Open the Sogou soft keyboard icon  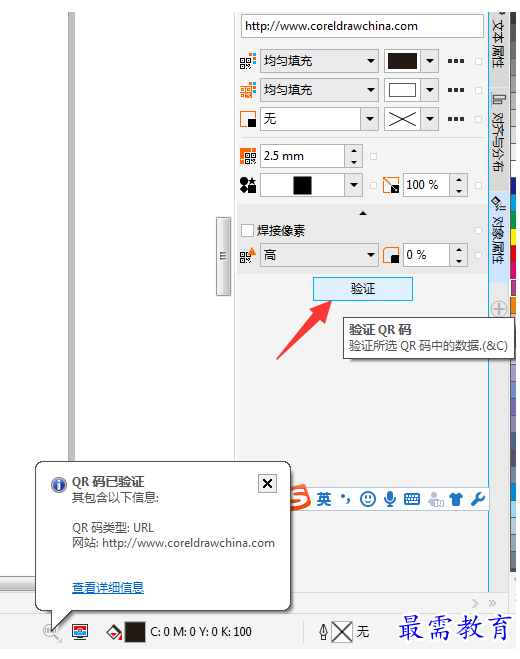point(412,499)
